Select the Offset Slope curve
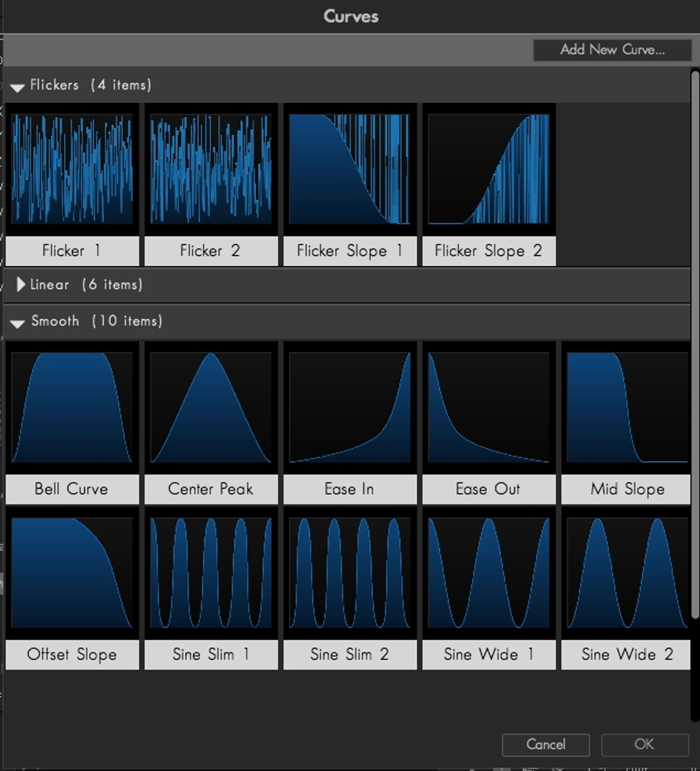Viewport: 700px width, 771px height. [x=72, y=573]
